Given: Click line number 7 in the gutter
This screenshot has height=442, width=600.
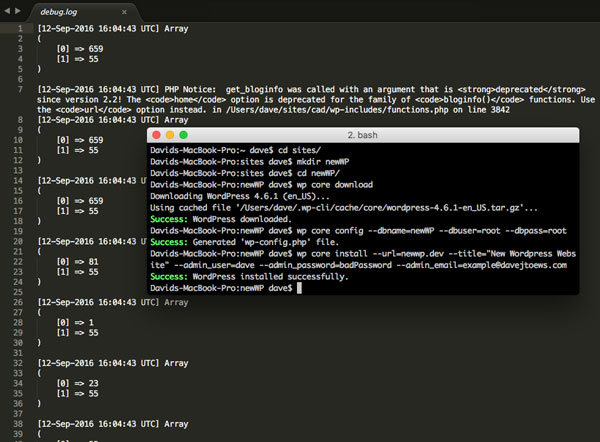Looking at the screenshot, I should click(20, 90).
